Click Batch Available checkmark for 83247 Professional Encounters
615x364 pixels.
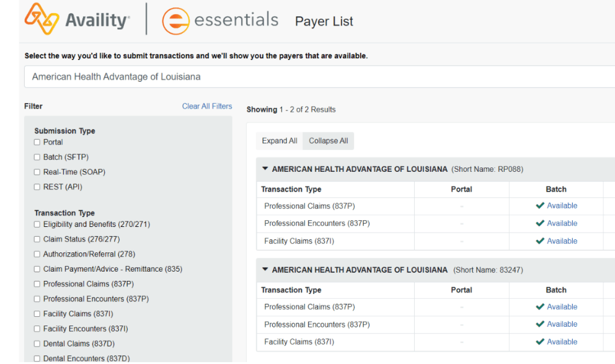[x=540, y=324]
